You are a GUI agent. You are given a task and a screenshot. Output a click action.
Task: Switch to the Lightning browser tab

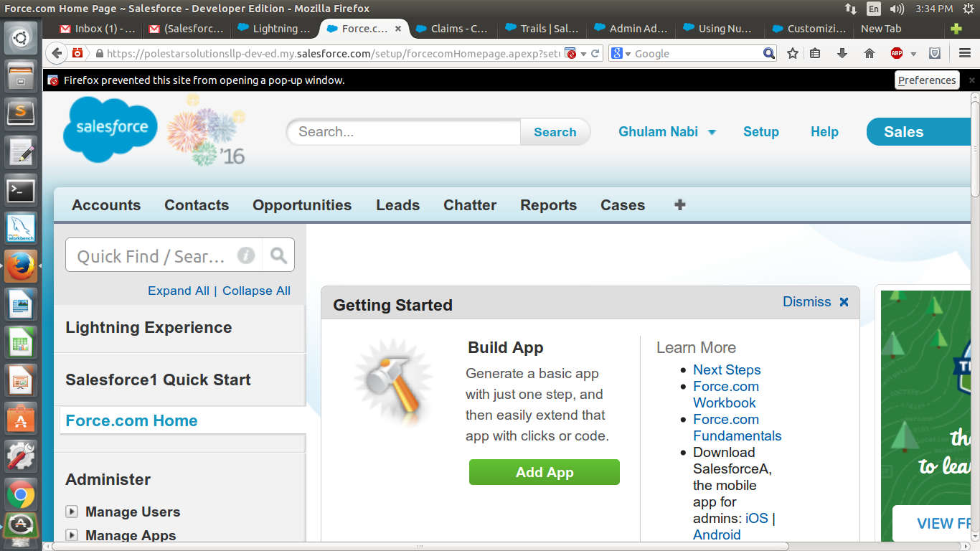[x=274, y=29]
